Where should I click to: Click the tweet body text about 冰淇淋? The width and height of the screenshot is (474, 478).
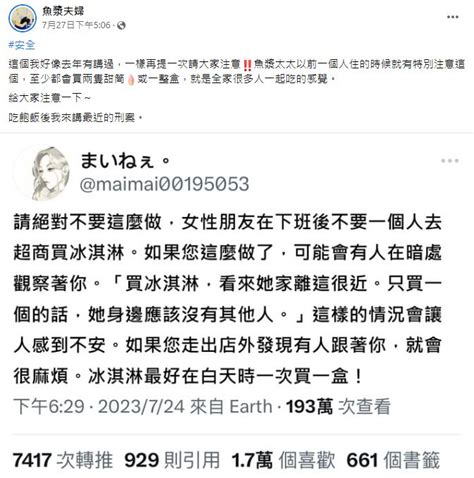click(228, 299)
